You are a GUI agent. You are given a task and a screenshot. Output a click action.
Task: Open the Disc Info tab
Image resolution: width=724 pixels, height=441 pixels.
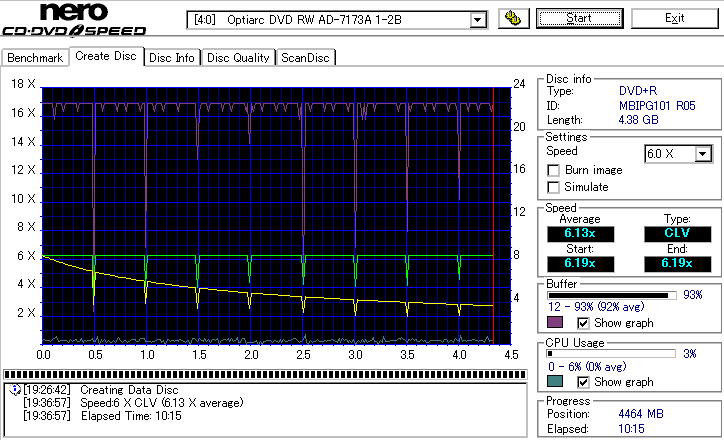[x=172, y=58]
